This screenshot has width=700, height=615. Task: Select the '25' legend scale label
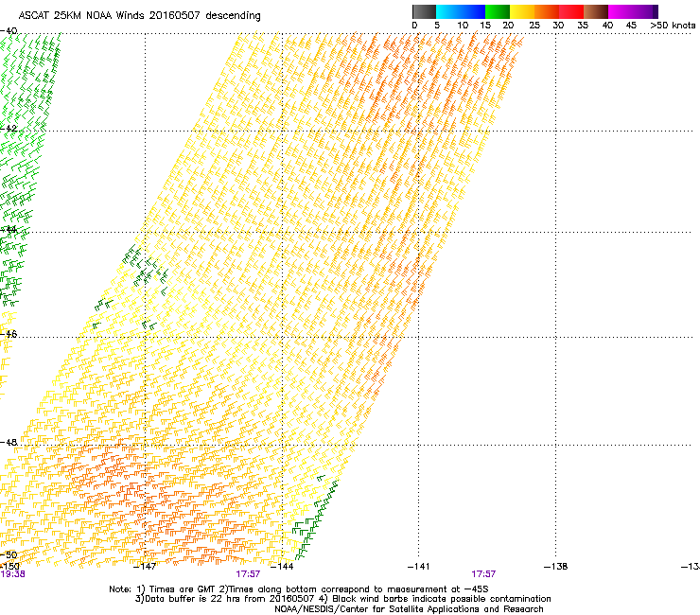(x=534, y=26)
